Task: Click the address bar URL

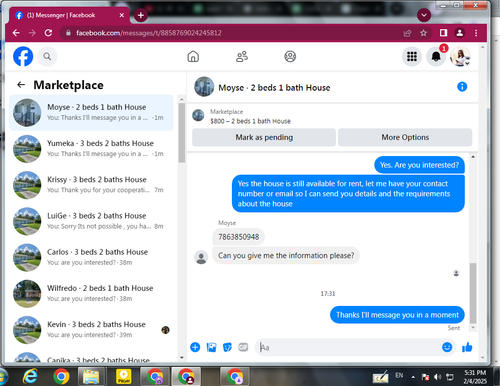Action: [149, 33]
